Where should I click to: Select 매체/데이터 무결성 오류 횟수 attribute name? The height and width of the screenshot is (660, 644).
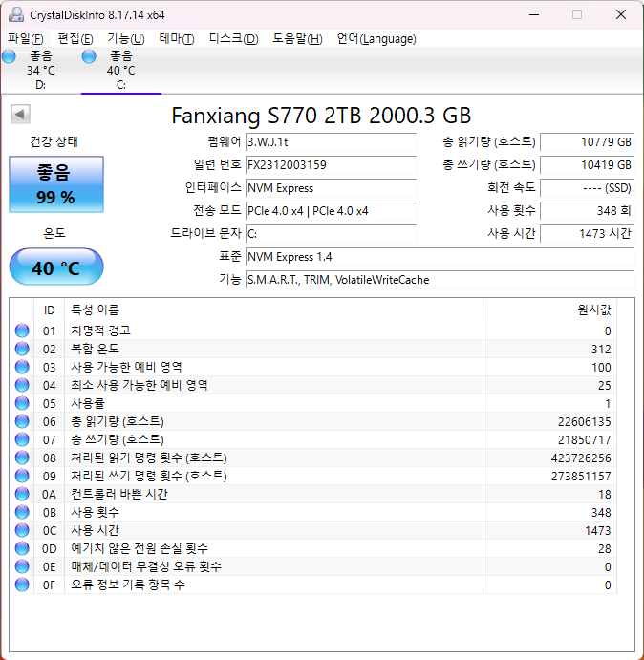(x=146, y=566)
